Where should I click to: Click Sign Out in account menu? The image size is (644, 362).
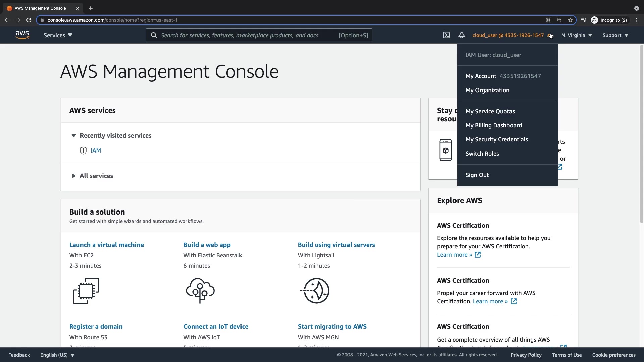[477, 175]
